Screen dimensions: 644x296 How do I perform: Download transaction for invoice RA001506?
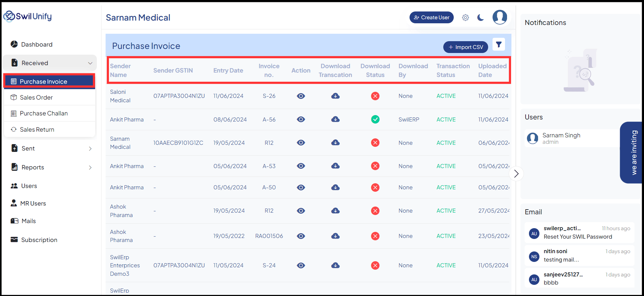335,236
